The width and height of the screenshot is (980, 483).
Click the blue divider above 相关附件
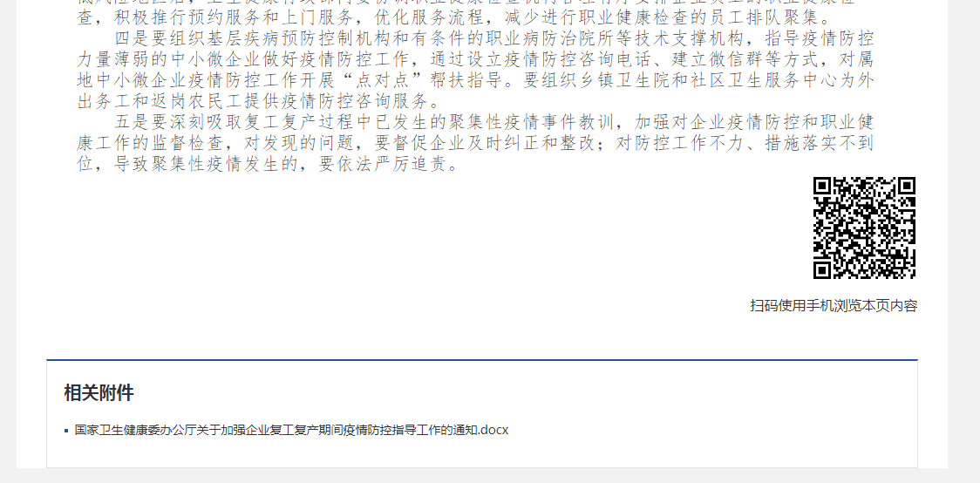482,360
